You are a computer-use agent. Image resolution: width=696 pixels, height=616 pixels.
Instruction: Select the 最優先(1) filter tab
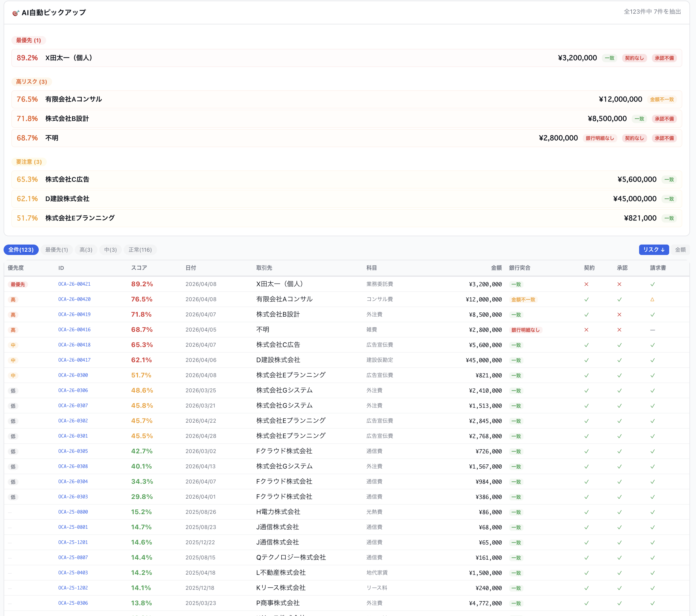[x=57, y=250]
